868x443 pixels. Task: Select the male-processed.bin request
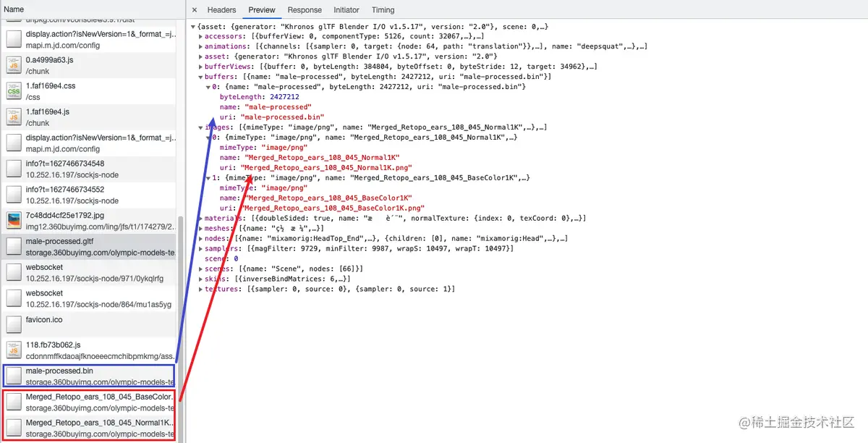(88, 376)
